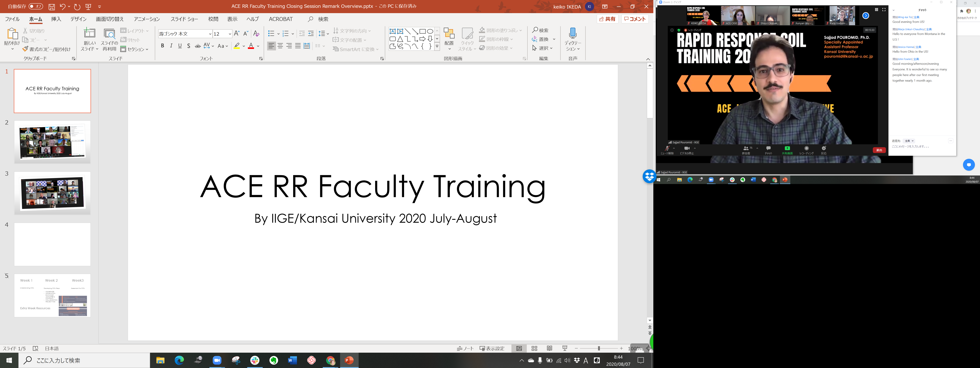
Task: Open the chat recipient (全員) dropdown in Zoom
Action: coord(909,141)
